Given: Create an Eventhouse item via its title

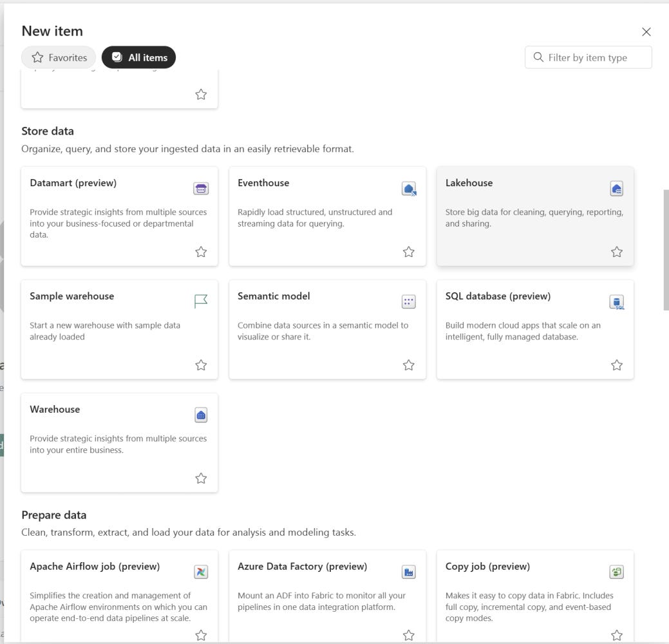Looking at the screenshot, I should click(263, 183).
